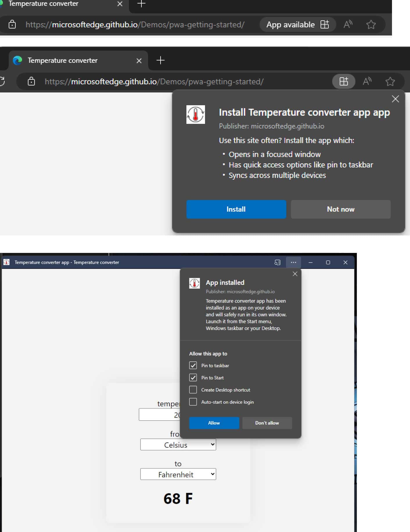Image resolution: width=410 pixels, height=532 pixels.
Task: Click the thermometer icon in install dialog
Action: [195, 115]
